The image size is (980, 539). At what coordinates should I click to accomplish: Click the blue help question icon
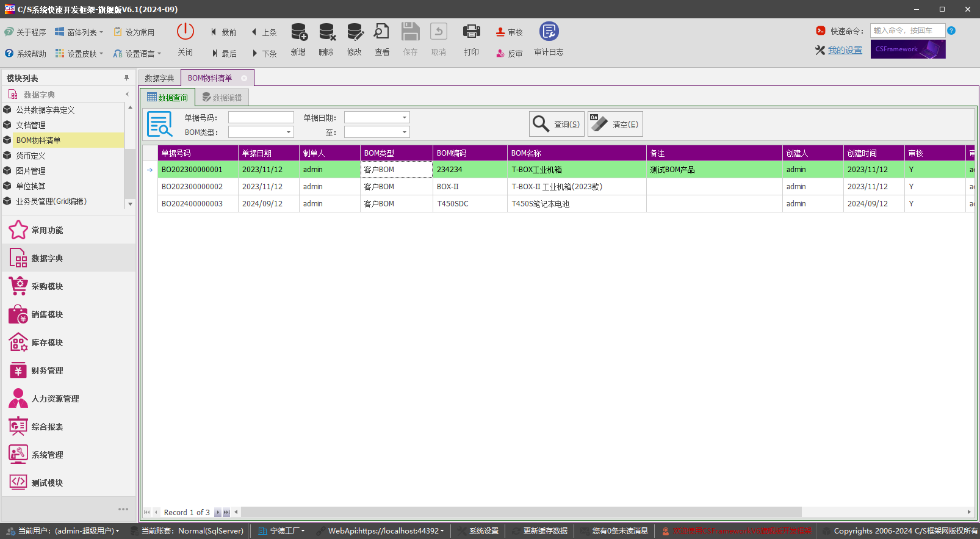tap(951, 31)
